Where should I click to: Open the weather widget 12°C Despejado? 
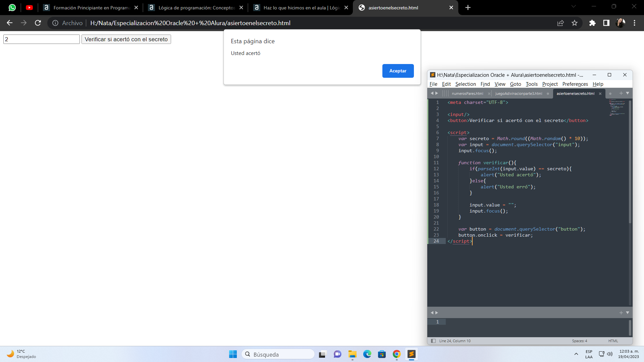point(21,354)
